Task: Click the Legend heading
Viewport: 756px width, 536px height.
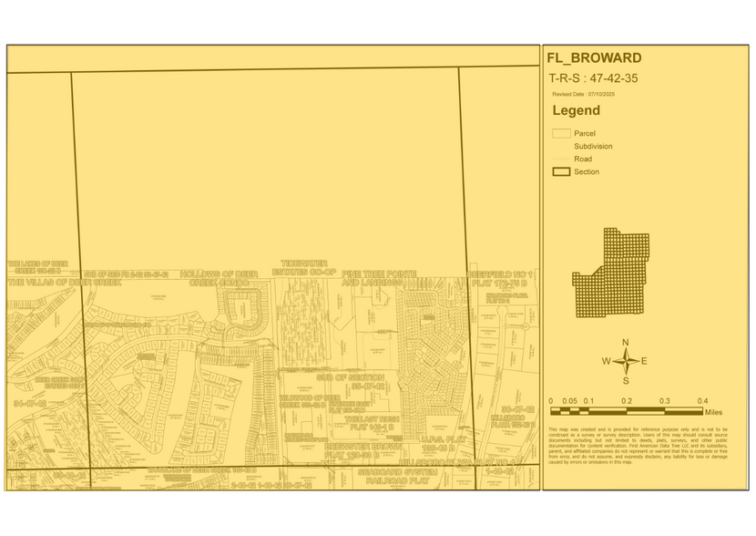Action: tap(576, 110)
